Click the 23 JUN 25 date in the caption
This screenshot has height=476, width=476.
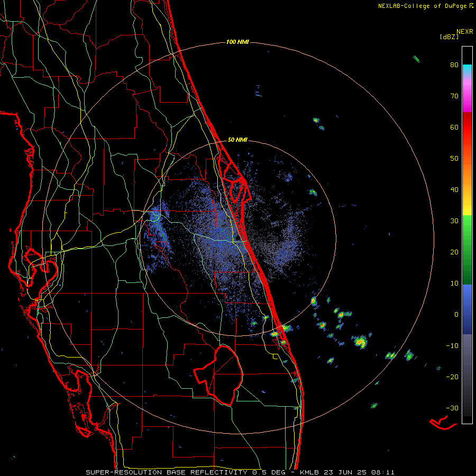[346, 472]
